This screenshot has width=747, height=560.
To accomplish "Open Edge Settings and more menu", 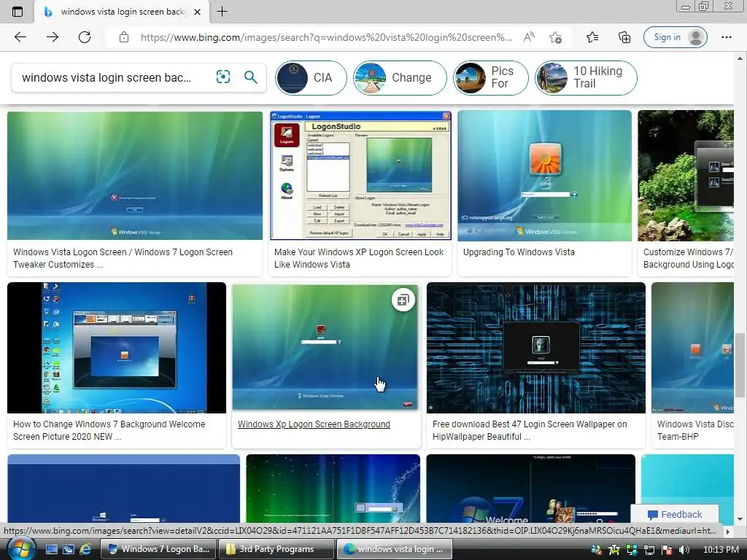I will [727, 37].
